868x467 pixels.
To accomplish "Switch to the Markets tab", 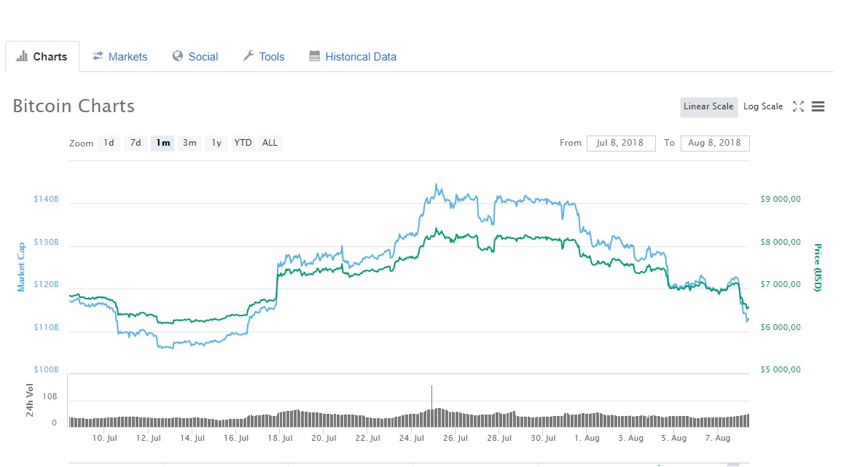I will (128, 56).
